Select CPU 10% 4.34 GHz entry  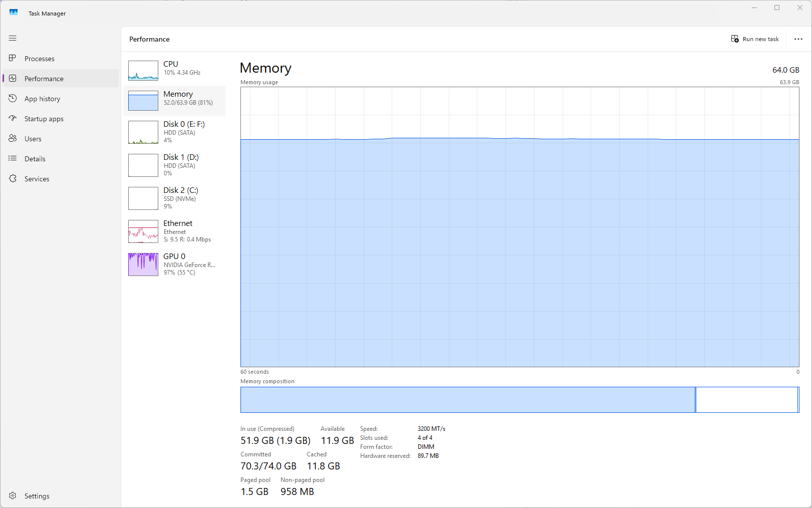click(x=182, y=68)
